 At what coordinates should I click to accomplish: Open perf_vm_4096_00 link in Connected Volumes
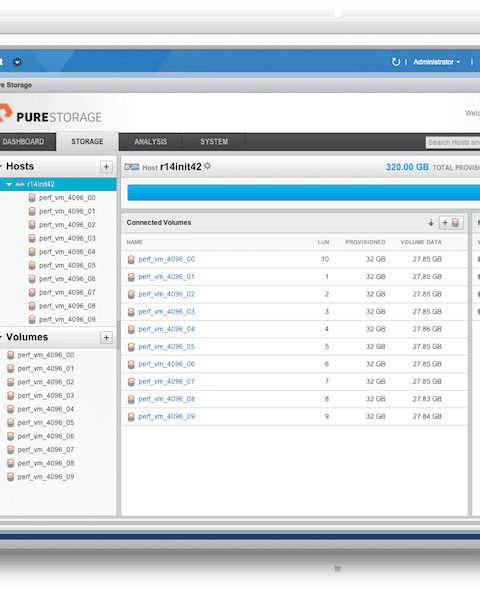(x=166, y=259)
